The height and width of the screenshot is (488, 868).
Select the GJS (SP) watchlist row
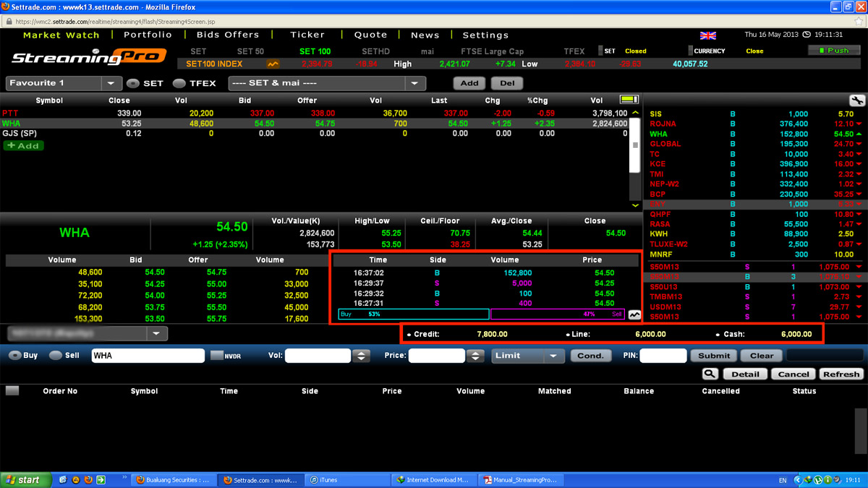tap(315, 134)
